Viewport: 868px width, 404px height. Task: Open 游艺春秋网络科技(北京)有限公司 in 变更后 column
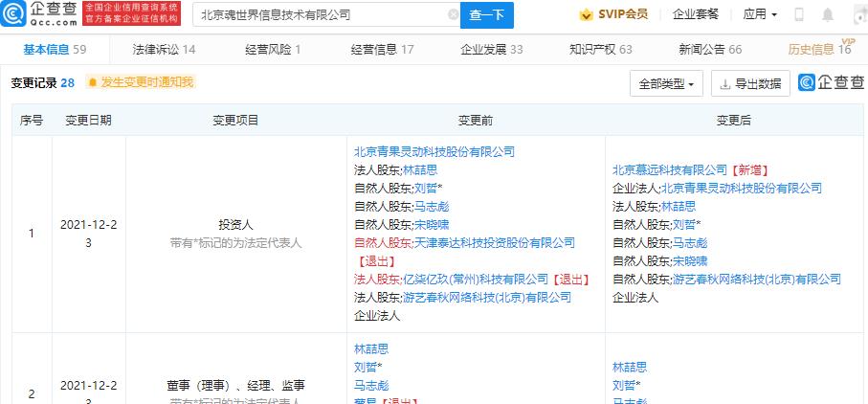[x=757, y=279]
